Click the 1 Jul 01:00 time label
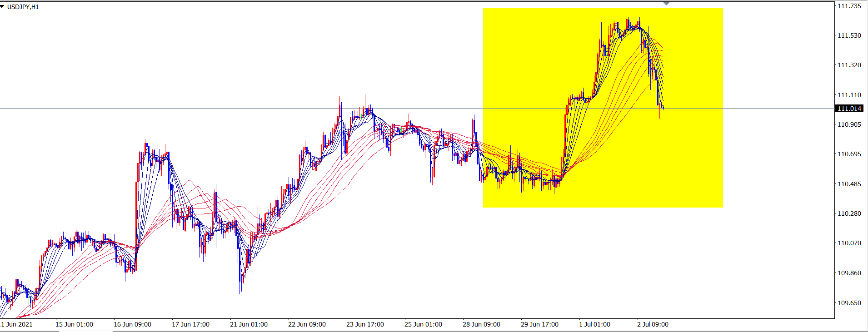868x332 pixels. tap(594, 324)
